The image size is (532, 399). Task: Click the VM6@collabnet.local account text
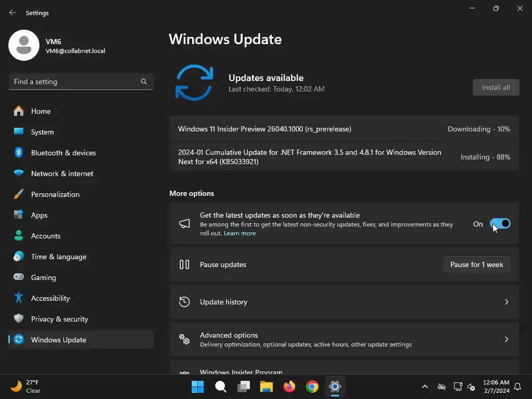pyautogui.click(x=75, y=51)
